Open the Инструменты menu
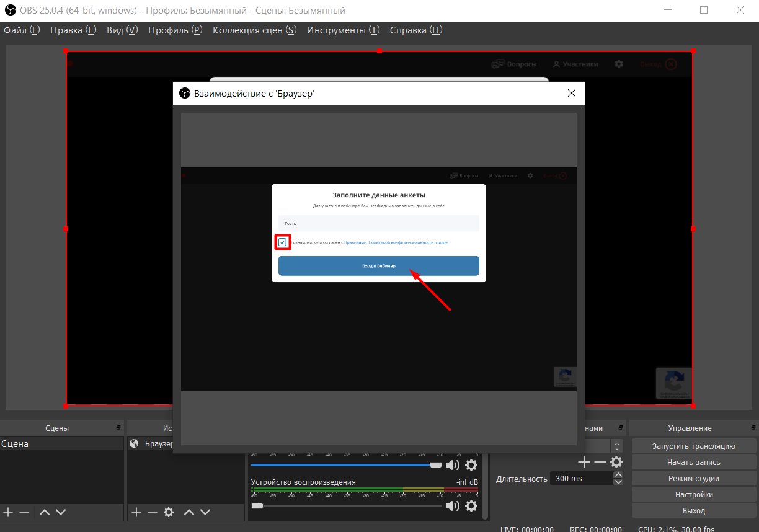Image resolution: width=759 pixels, height=532 pixels. point(344,30)
